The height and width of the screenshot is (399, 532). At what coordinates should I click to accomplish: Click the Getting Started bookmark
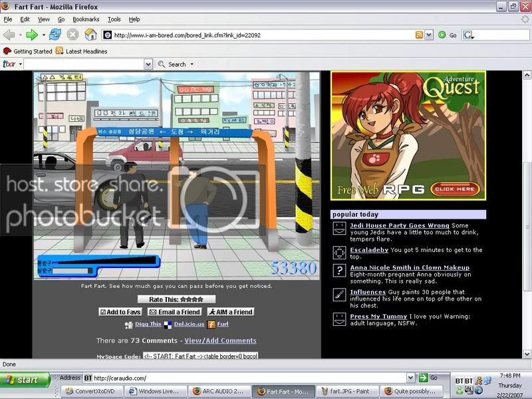(28, 51)
